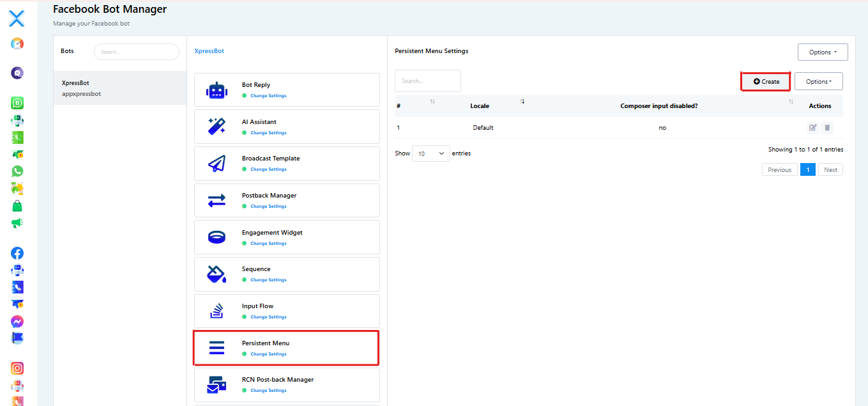Click Change Settings under Broadcast Template

click(x=268, y=169)
